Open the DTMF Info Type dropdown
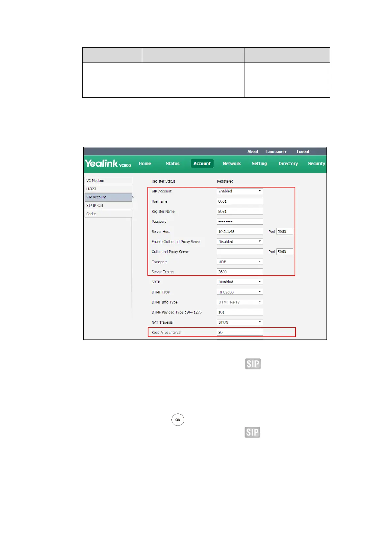 pos(240,302)
